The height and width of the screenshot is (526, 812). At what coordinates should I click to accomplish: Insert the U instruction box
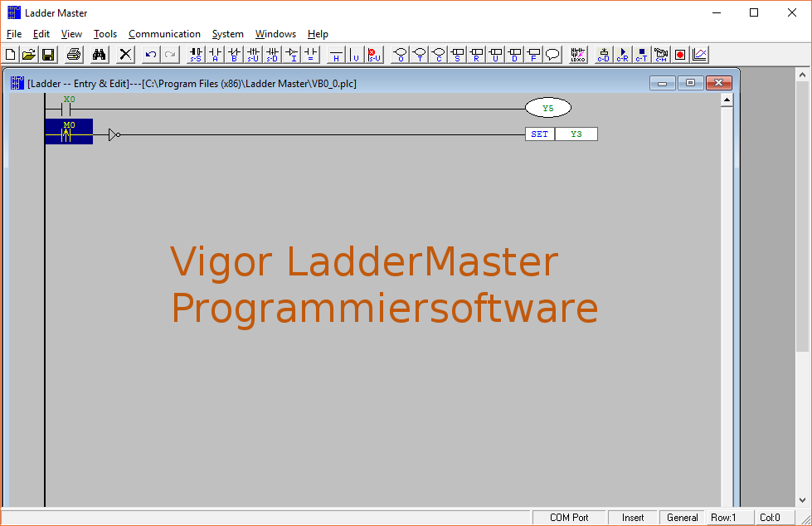pos(496,55)
